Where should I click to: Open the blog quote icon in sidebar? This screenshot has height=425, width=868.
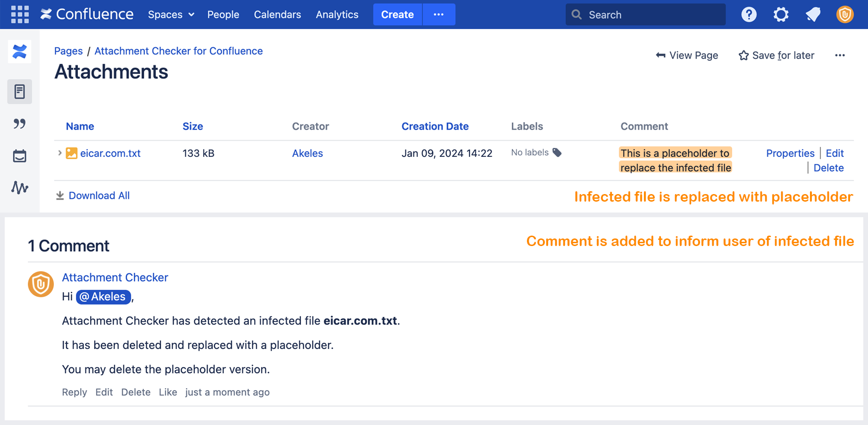[20, 124]
